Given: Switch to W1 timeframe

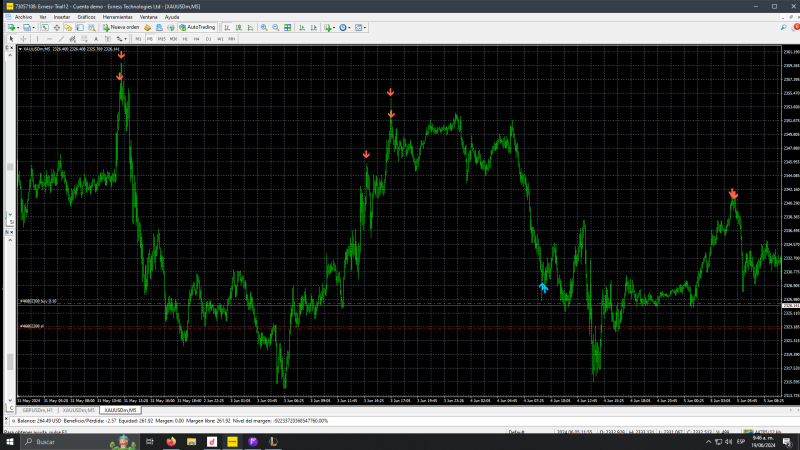Looking at the screenshot, I should [220, 39].
